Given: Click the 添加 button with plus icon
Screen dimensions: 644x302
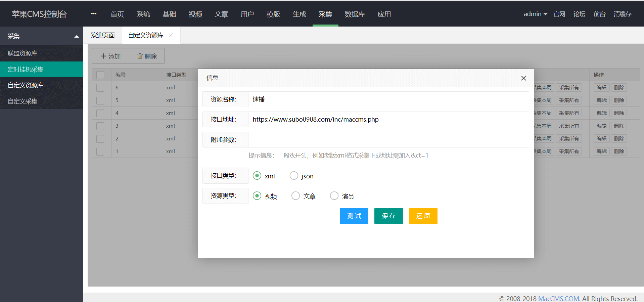Looking at the screenshot, I should pos(110,56).
